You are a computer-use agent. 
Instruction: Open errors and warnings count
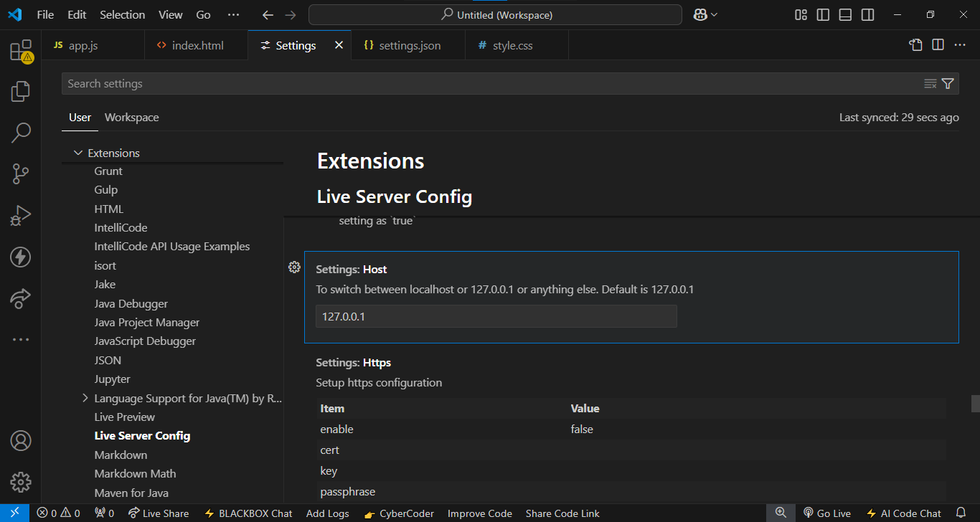(58, 513)
